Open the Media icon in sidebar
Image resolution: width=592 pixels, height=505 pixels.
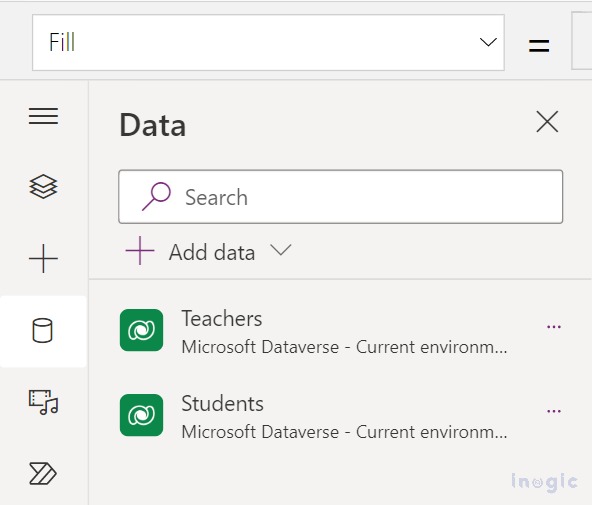click(43, 402)
